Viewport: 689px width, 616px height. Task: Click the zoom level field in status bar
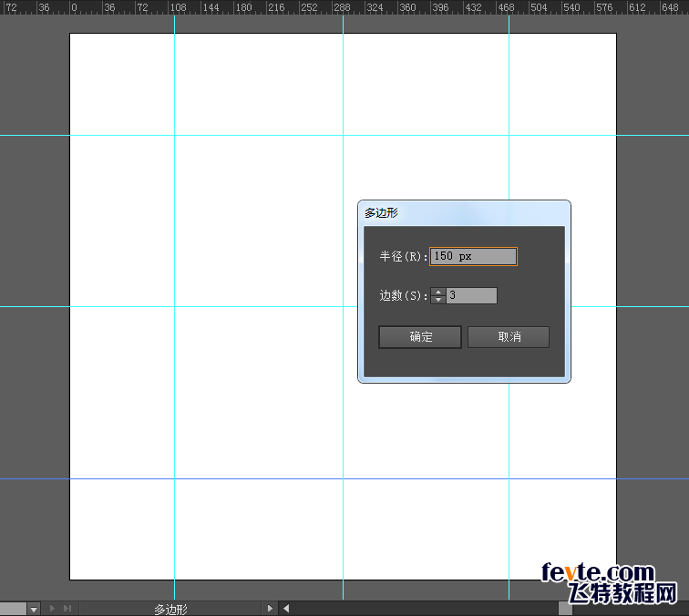tap(13, 609)
